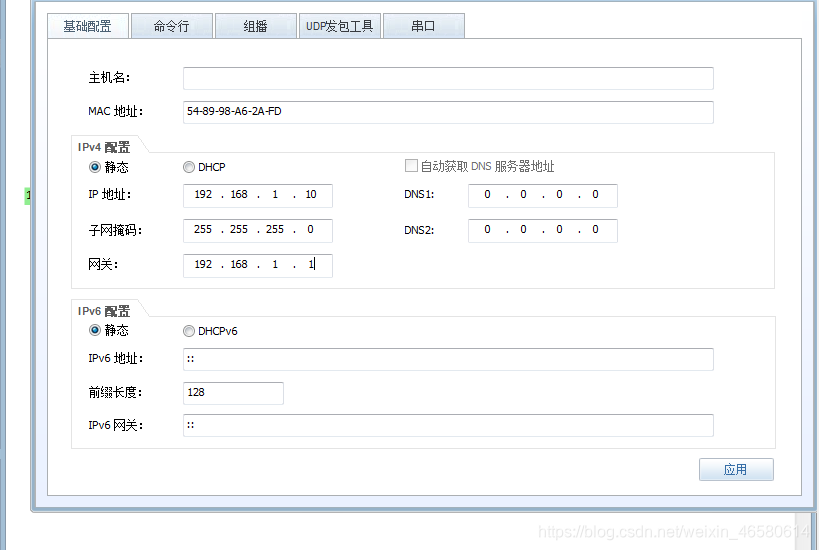
Task: Click the 主机名 input field
Action: click(x=448, y=78)
